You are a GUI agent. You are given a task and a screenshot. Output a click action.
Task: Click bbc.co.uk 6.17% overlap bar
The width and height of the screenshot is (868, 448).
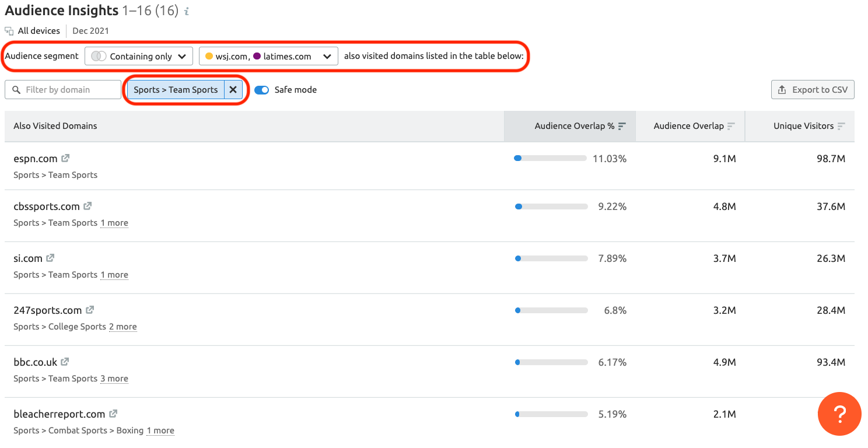click(551, 362)
